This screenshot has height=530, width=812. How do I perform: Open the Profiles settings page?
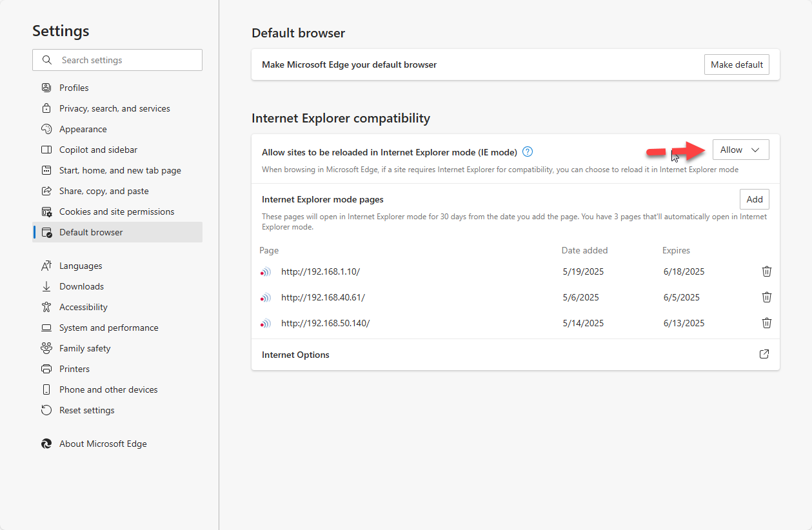(x=117, y=88)
